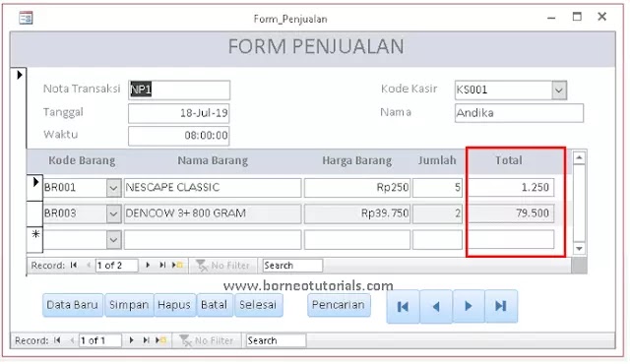Screen dimensions: 630x364
Task: Click empty Nama Barang field in new row
Action: [x=213, y=240]
